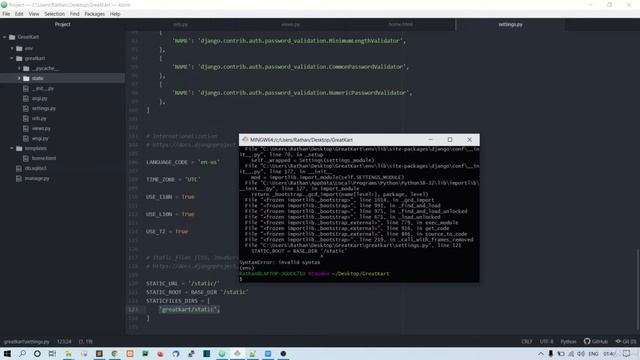Open the Selection menu

(55, 14)
